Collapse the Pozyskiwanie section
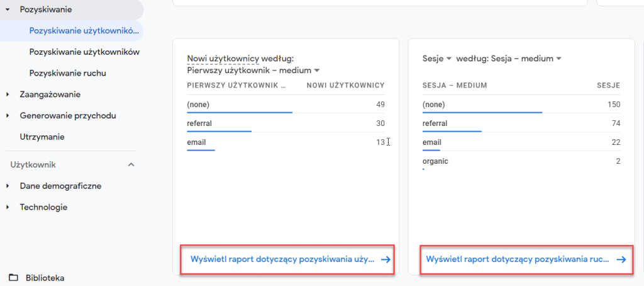Viewport: 644px width, 286px height. [8, 10]
